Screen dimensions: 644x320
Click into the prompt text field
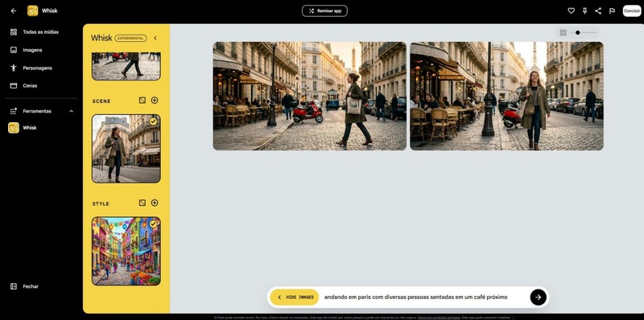point(425,297)
